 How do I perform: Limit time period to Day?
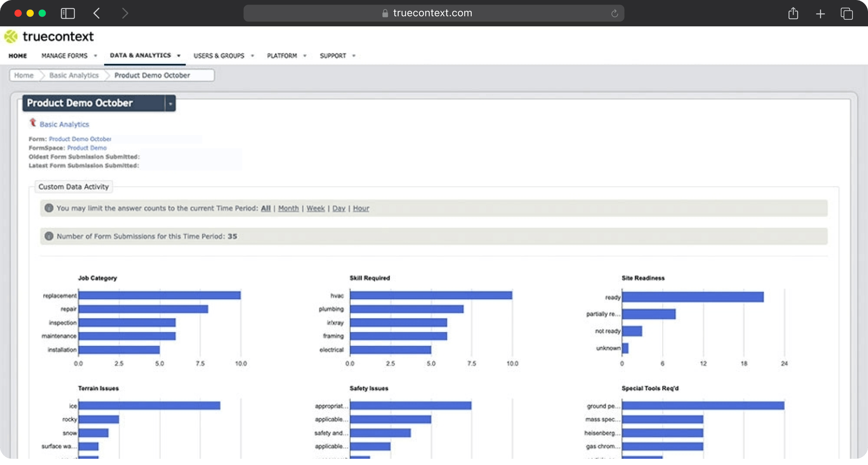[x=339, y=208]
